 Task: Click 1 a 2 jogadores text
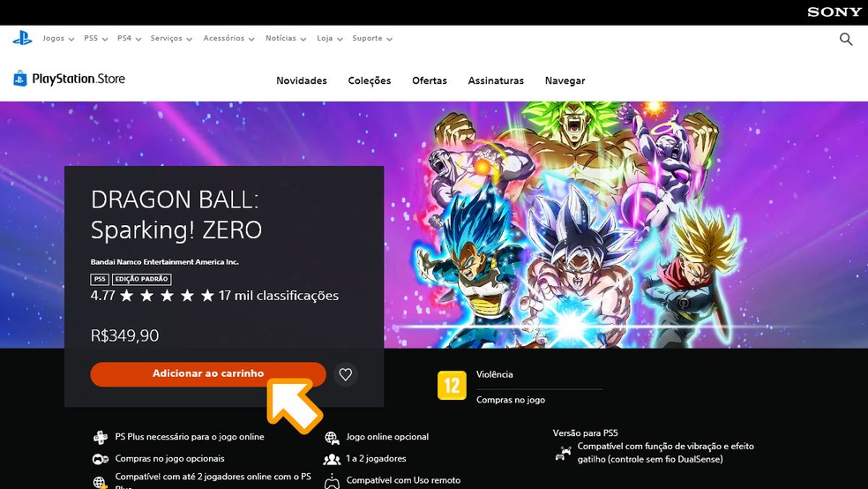[376, 458]
